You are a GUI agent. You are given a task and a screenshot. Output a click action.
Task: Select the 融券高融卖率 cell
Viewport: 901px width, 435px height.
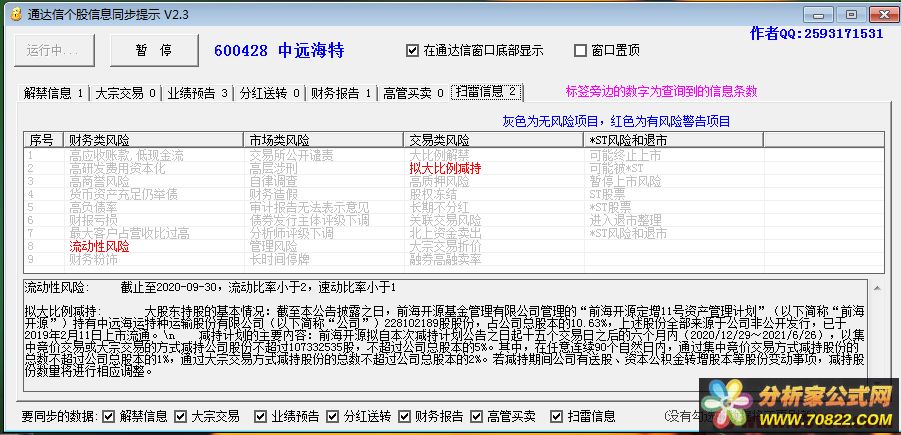(445, 260)
